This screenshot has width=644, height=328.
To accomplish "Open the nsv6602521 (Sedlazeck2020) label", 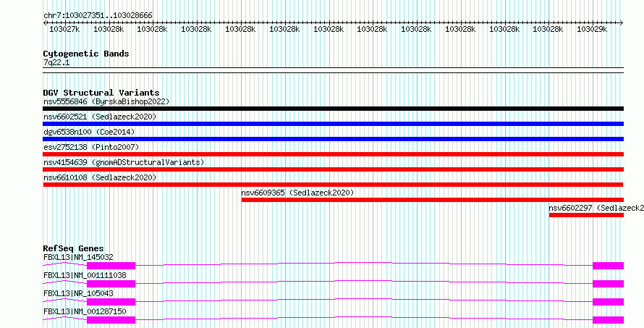I will click(x=100, y=117).
